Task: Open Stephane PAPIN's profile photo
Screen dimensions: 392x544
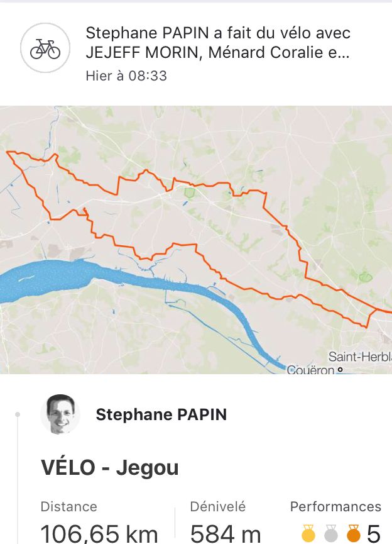Action: [60, 414]
